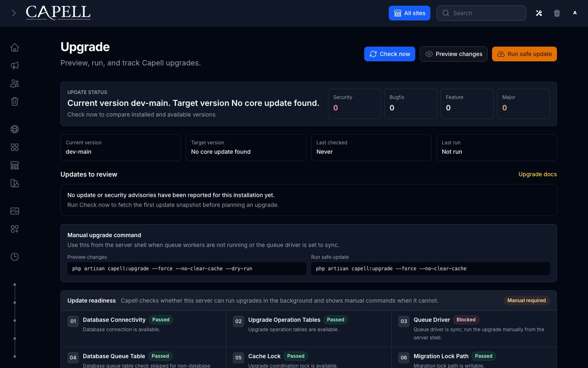Open the image media sidebar icon
This screenshot has width=588, height=368.
(15, 211)
